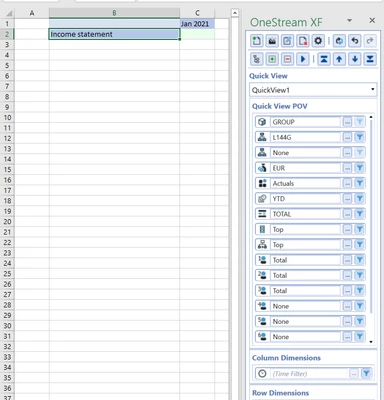Select row 2 header
The width and height of the screenshot is (384, 400).
click(7, 34)
